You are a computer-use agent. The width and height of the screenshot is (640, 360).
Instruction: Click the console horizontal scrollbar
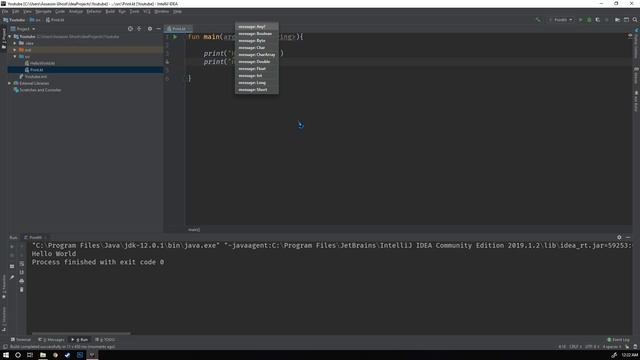(x=81, y=333)
